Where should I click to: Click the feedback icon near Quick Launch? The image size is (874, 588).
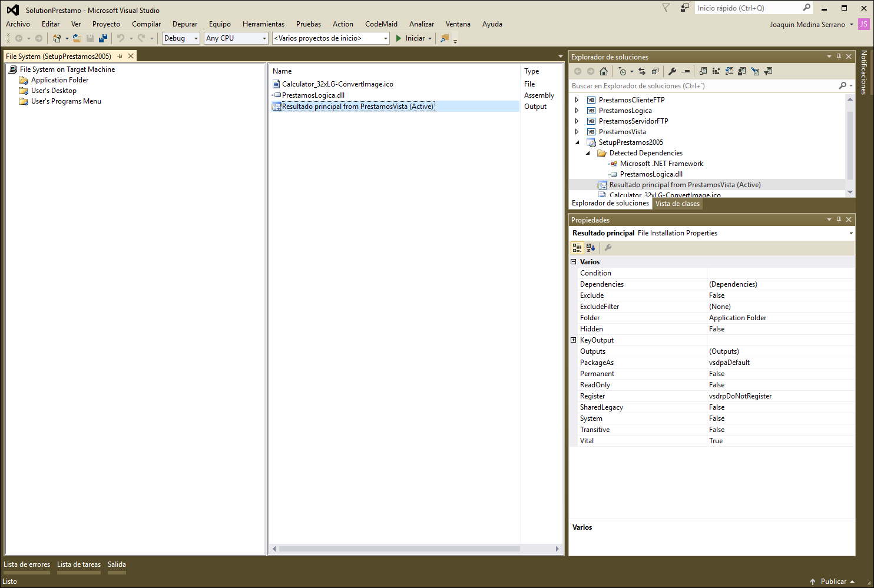point(684,8)
